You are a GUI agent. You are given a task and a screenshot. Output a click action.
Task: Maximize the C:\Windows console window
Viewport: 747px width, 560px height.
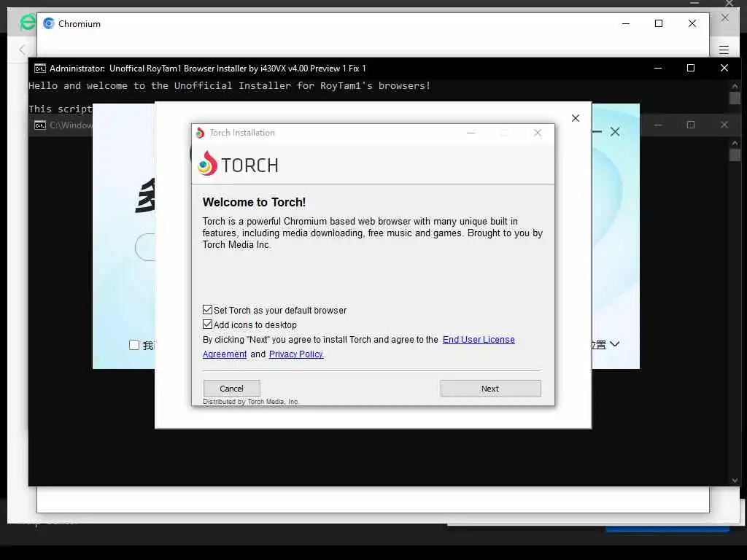(x=691, y=125)
